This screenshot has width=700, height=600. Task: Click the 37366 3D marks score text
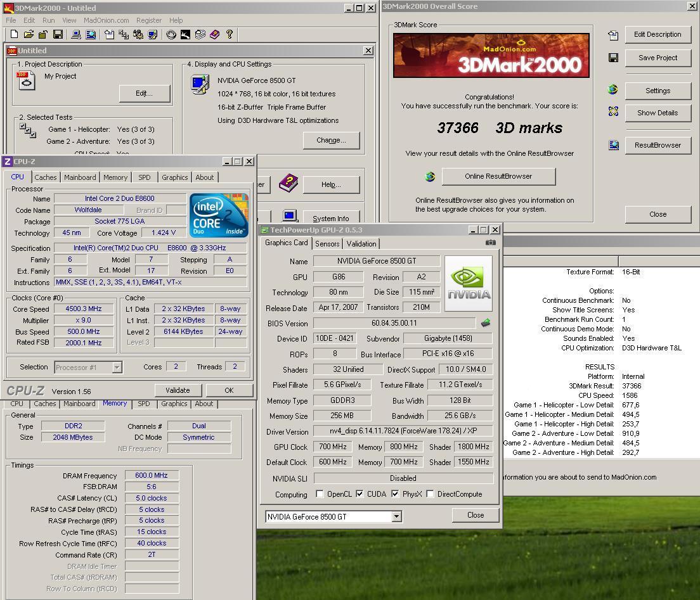click(500, 128)
